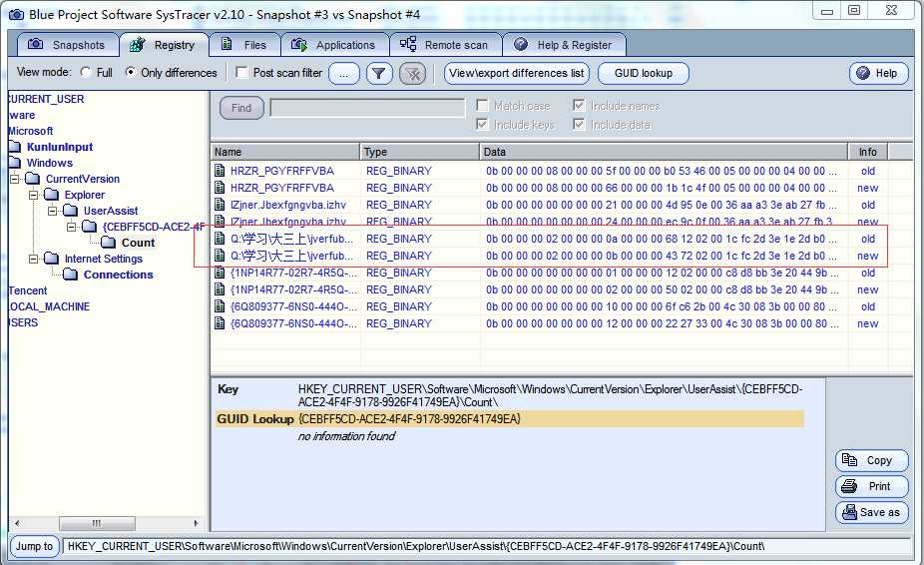Click the tree scrollbar right arrow
Screen dimensions: 924x565
click(196, 523)
